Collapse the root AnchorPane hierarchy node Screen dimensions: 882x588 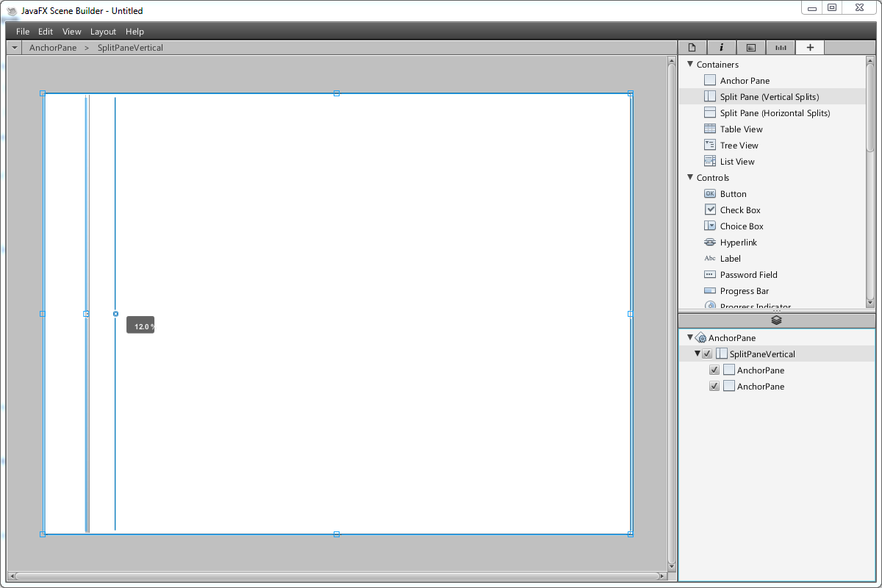pyautogui.click(x=690, y=337)
